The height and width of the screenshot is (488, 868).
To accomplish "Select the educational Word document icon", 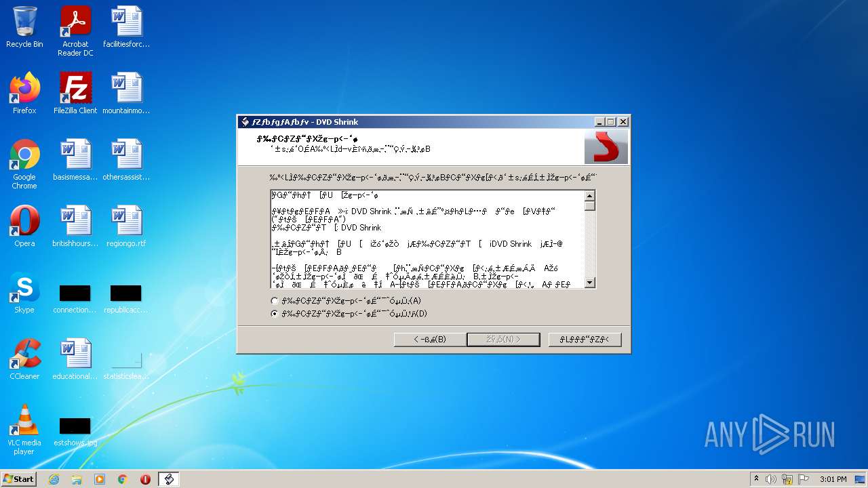I will pyautogui.click(x=75, y=359).
